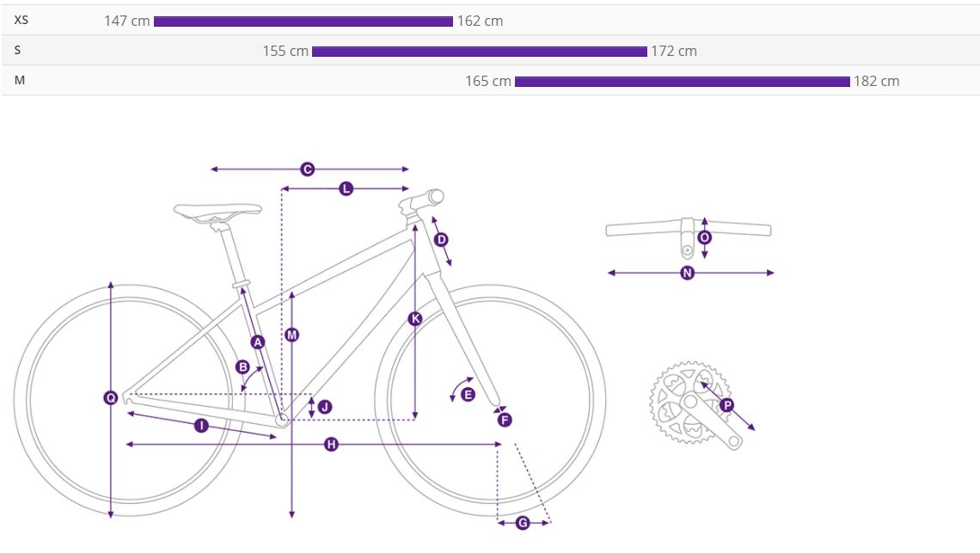Click the XS size height range bar
This screenshot has width=980, height=553.
(x=303, y=22)
